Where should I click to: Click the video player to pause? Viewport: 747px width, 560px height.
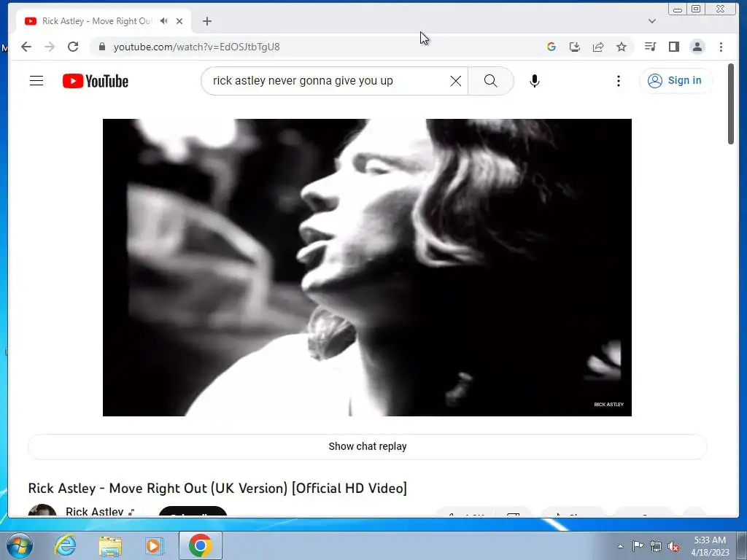pos(368,267)
